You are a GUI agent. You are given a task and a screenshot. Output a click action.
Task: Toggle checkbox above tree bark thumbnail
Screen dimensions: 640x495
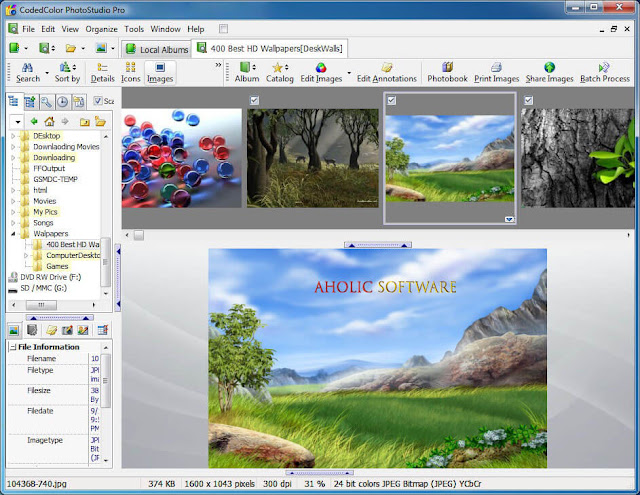click(528, 100)
